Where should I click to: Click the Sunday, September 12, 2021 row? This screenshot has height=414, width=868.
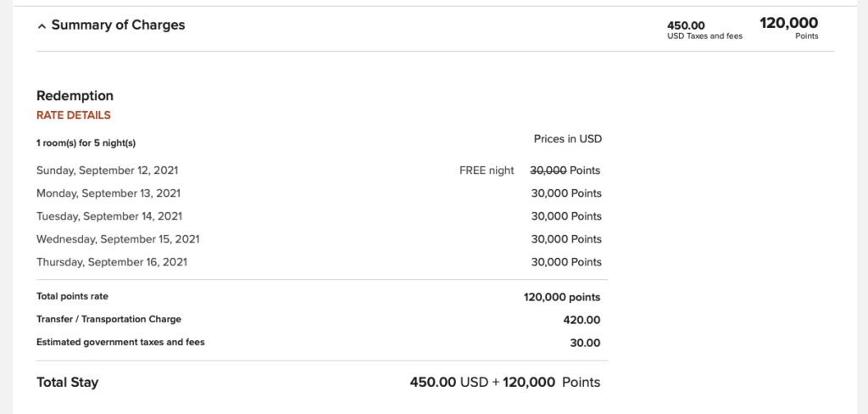pyautogui.click(x=107, y=171)
